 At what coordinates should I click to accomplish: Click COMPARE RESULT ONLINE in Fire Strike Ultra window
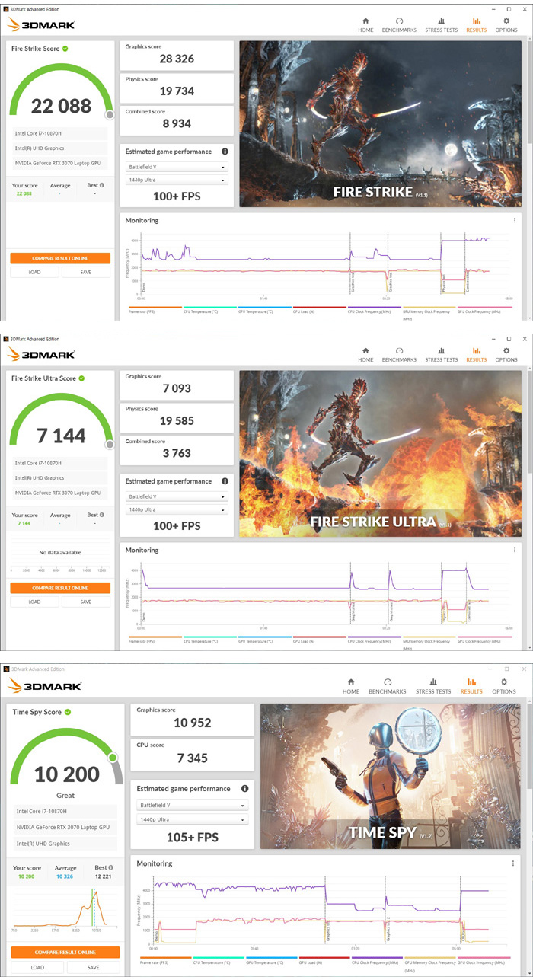click(60, 588)
